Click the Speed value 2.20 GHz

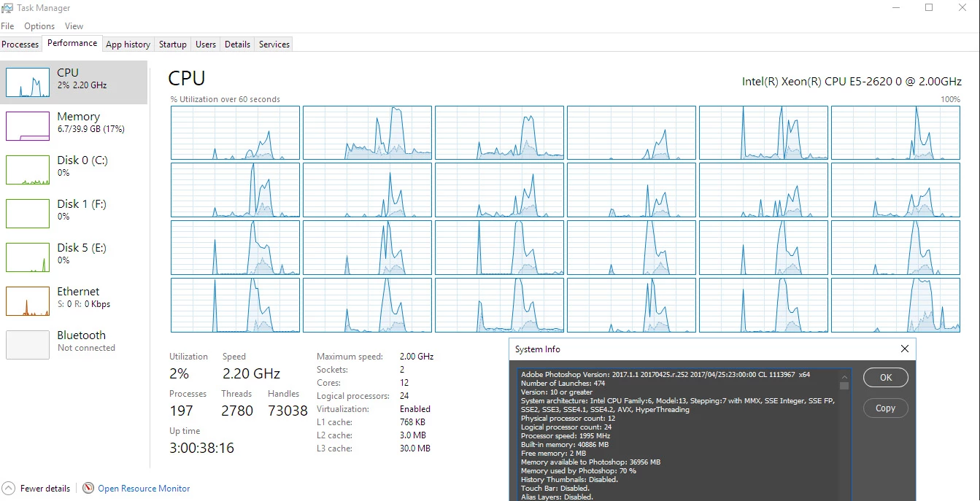[x=251, y=374]
